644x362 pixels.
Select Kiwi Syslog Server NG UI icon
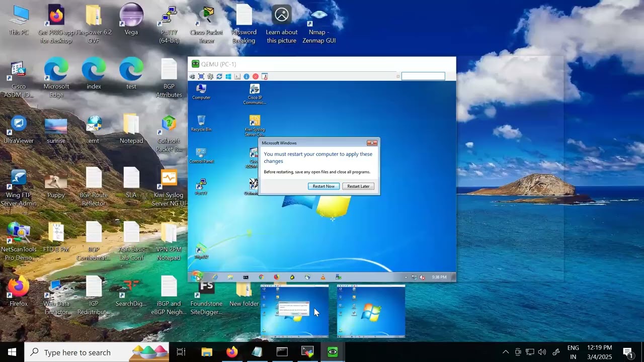169,188
